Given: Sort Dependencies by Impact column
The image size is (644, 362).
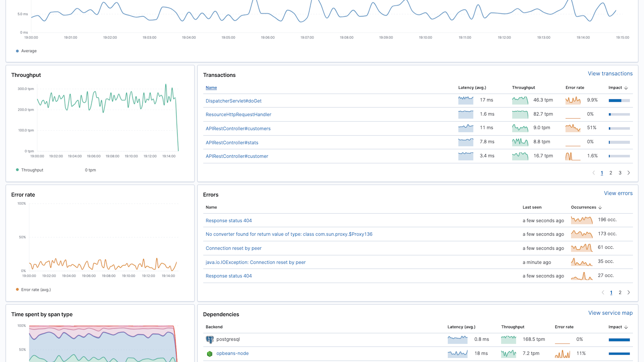Looking at the screenshot, I should pos(618,327).
